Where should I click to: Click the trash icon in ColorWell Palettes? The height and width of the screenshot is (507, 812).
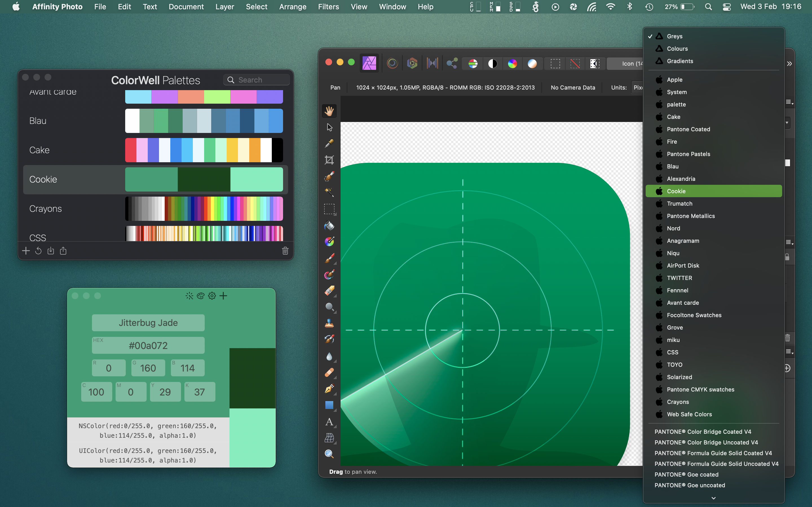tap(285, 251)
